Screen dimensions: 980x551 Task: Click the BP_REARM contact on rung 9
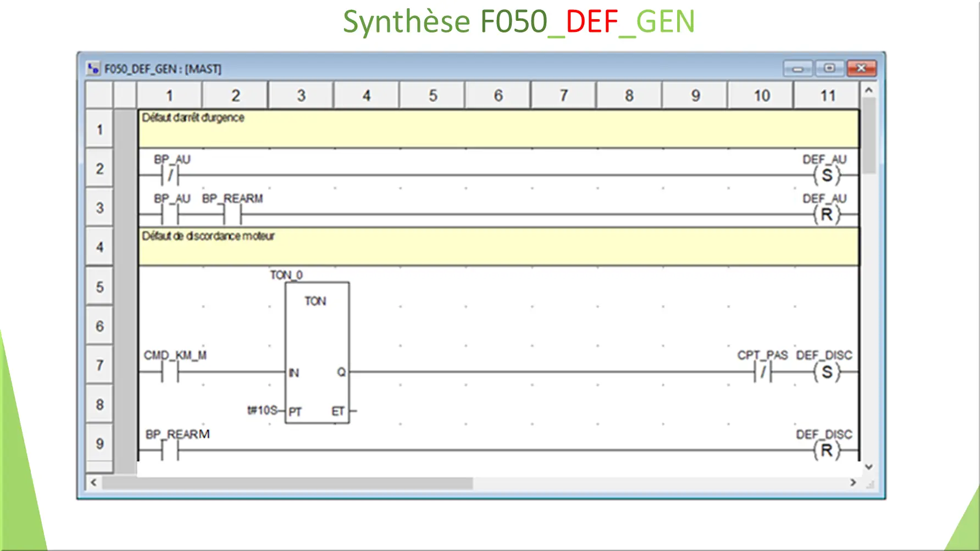(169, 451)
